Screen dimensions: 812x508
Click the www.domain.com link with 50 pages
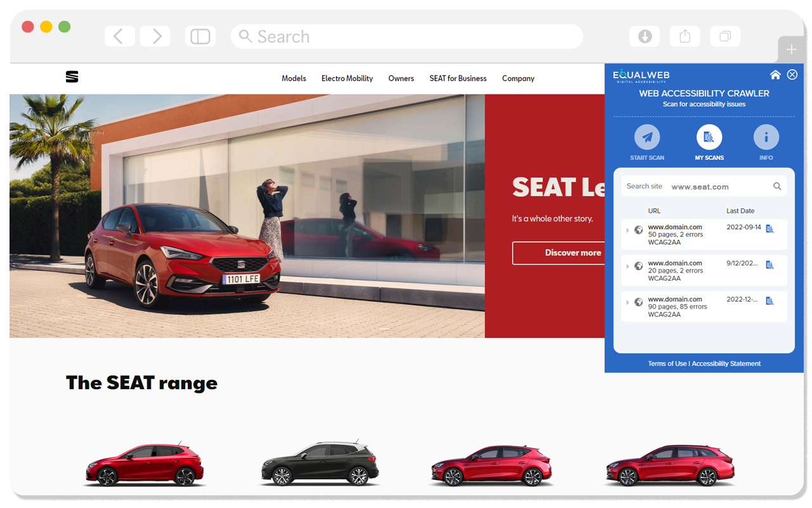(675, 227)
